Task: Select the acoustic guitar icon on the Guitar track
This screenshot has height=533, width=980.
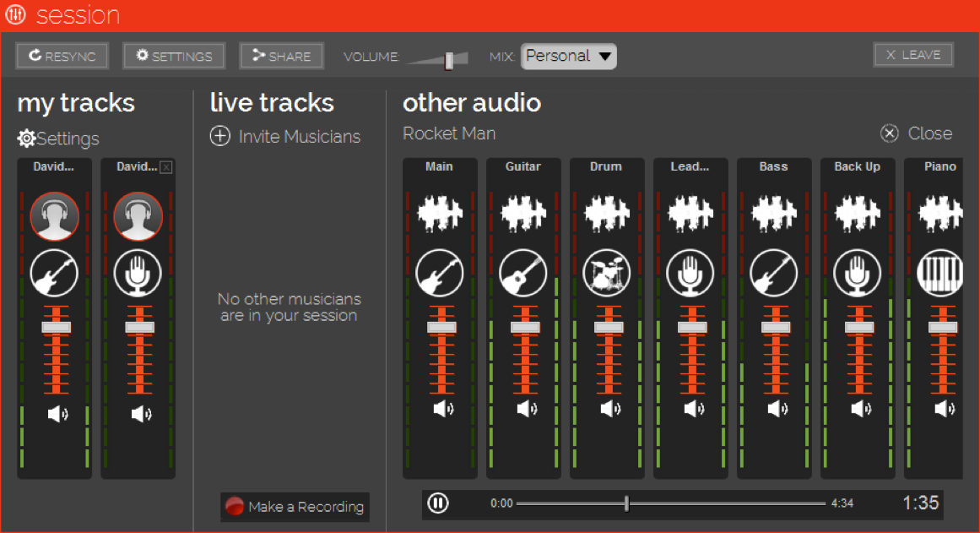Action: coord(523,273)
